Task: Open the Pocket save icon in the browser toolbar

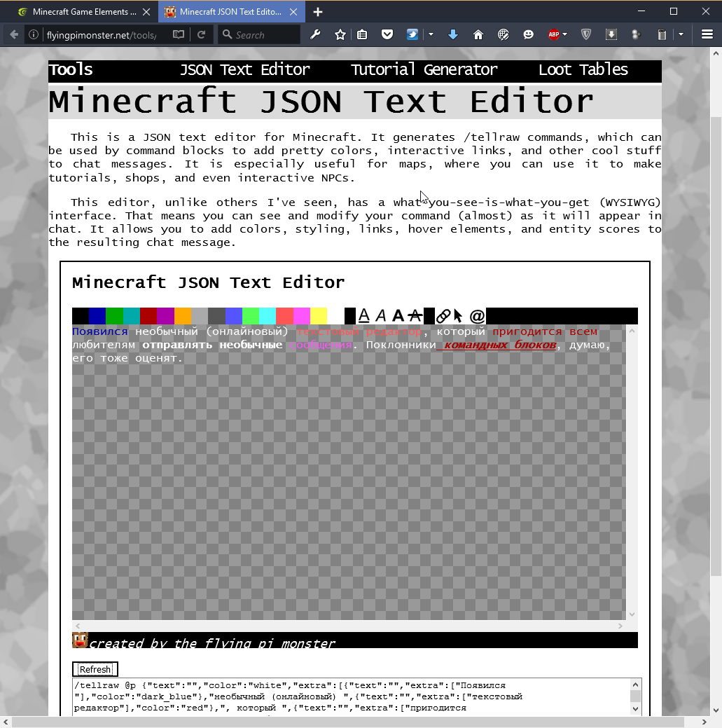Action: tap(387, 34)
